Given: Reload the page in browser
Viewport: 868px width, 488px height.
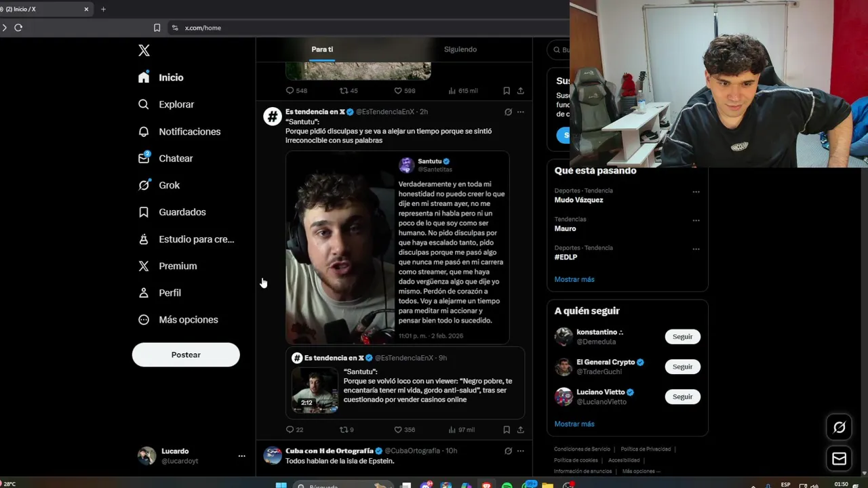Looking at the screenshot, I should pos(18,28).
